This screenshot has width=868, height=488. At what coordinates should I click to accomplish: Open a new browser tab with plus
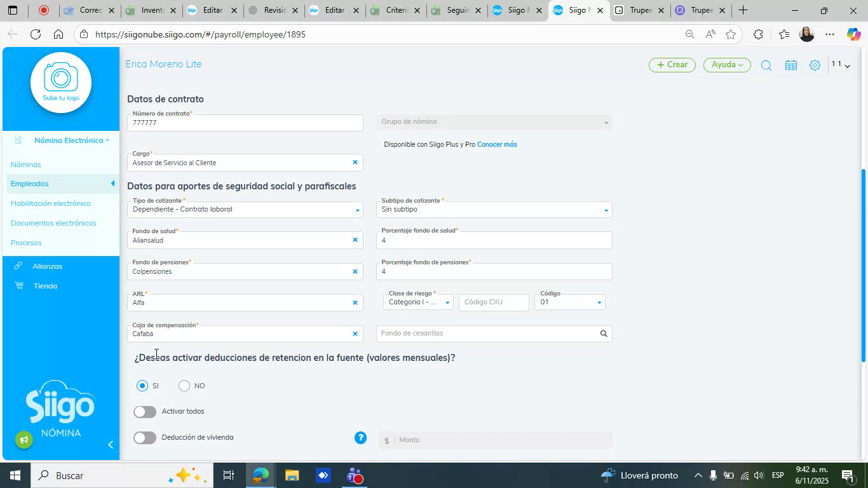(x=742, y=10)
